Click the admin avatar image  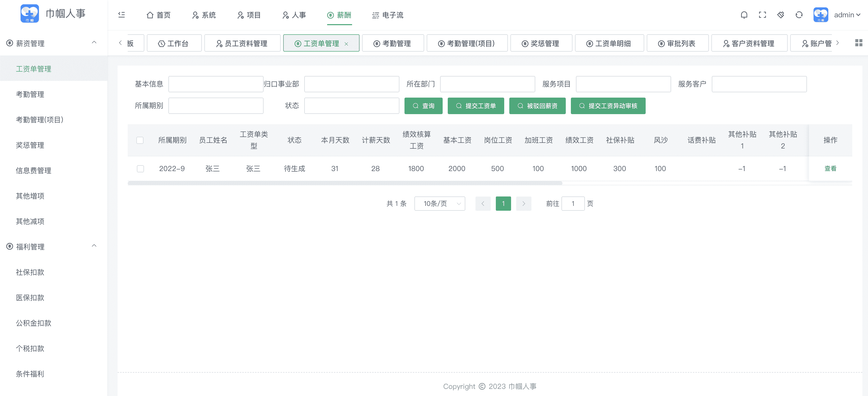[820, 15]
